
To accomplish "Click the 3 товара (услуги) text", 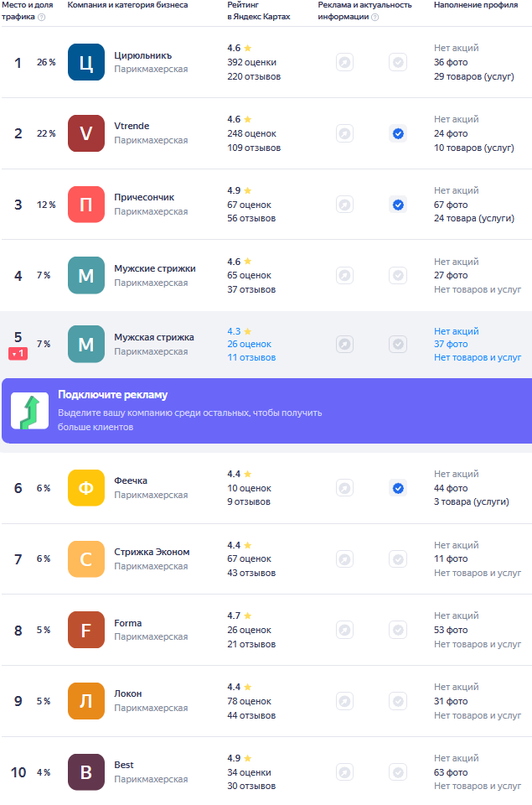I will click(x=472, y=501).
